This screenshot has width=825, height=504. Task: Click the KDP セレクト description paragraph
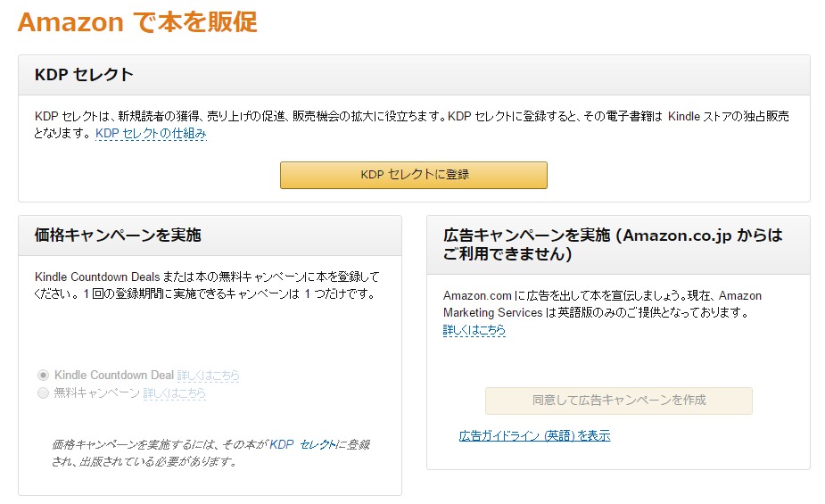click(410, 117)
